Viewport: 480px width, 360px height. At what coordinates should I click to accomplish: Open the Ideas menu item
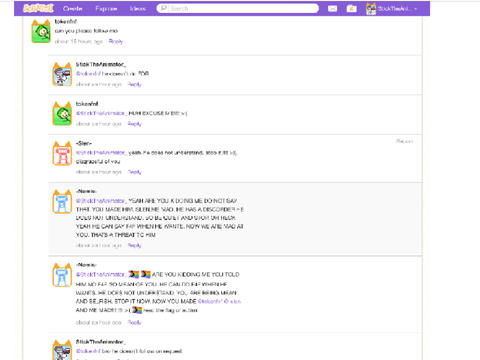pos(138,9)
